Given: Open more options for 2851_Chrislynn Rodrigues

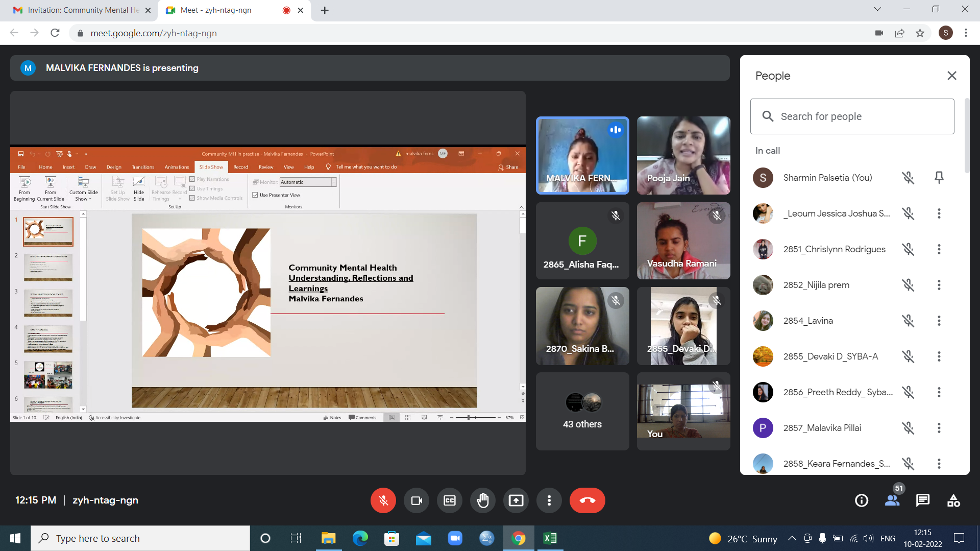Looking at the screenshot, I should point(939,249).
